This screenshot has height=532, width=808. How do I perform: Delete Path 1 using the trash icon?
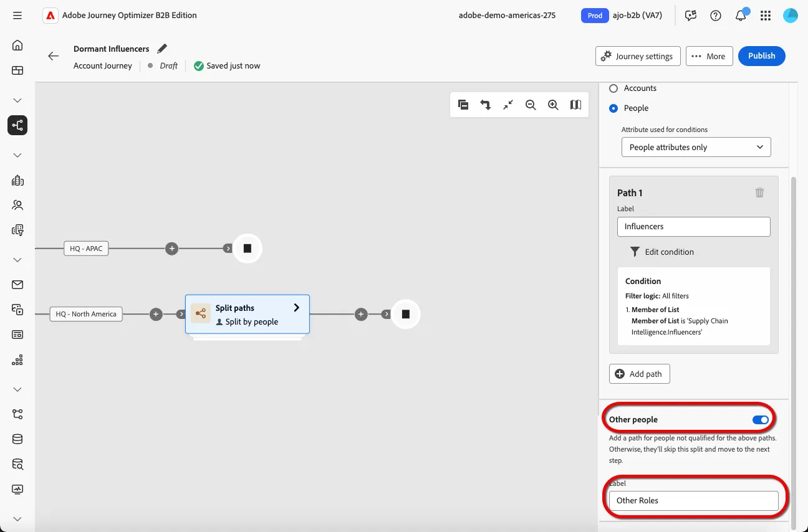coord(759,192)
